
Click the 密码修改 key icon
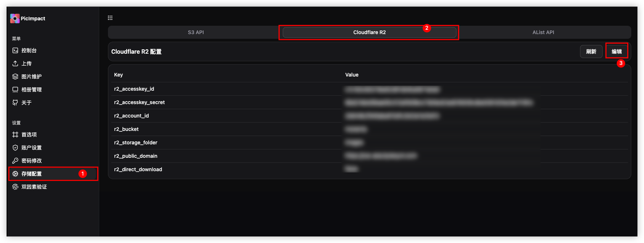15,161
